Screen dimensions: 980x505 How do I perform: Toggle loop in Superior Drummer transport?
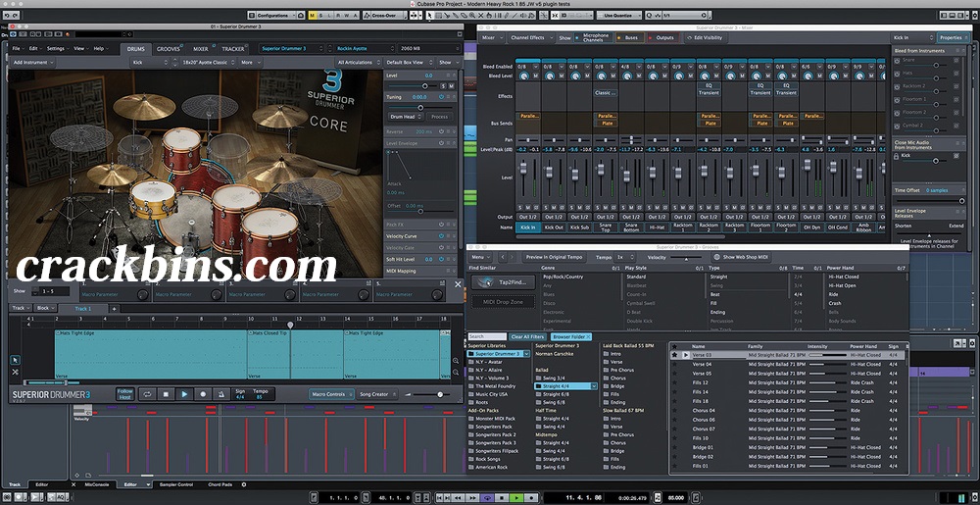(147, 394)
